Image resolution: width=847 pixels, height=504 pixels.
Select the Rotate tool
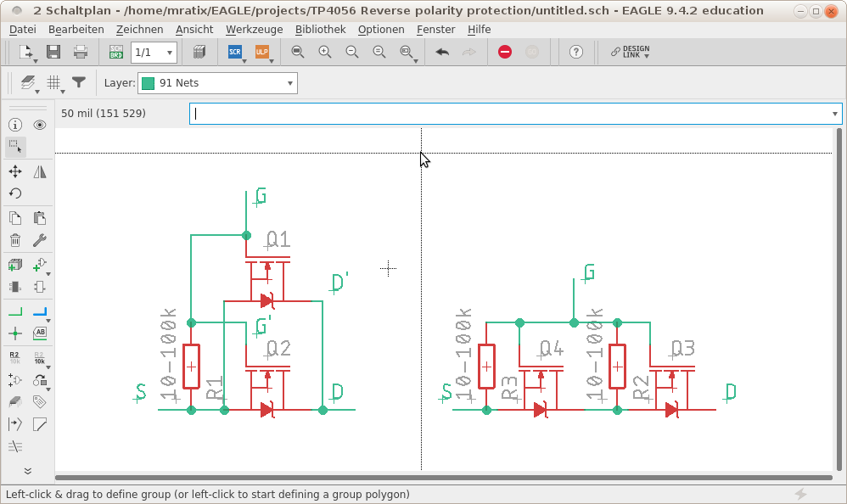pyautogui.click(x=15, y=193)
